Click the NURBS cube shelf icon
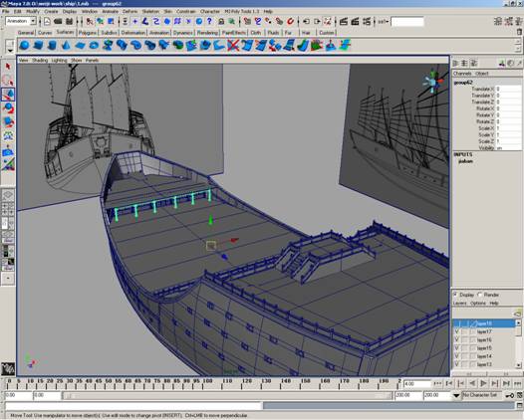 (x=39, y=45)
